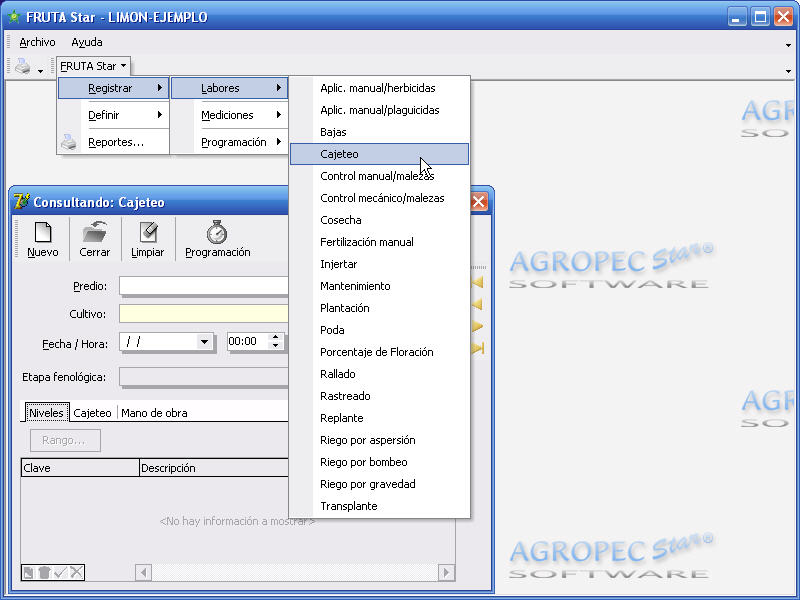Screen dimensions: 800x600
Task: Choose Aplic. manual/herbicidas from the list
Action: click(379, 88)
